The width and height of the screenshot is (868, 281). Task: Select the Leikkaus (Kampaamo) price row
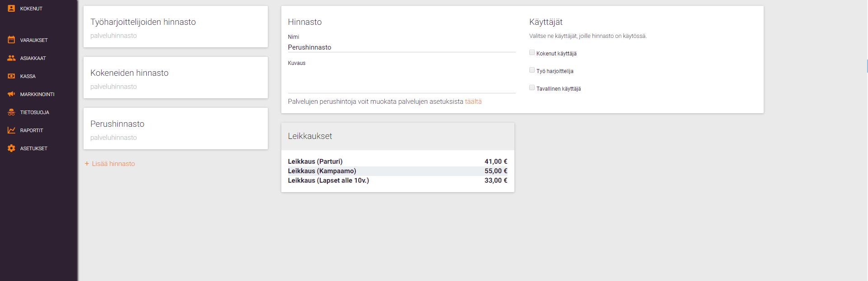point(397,171)
